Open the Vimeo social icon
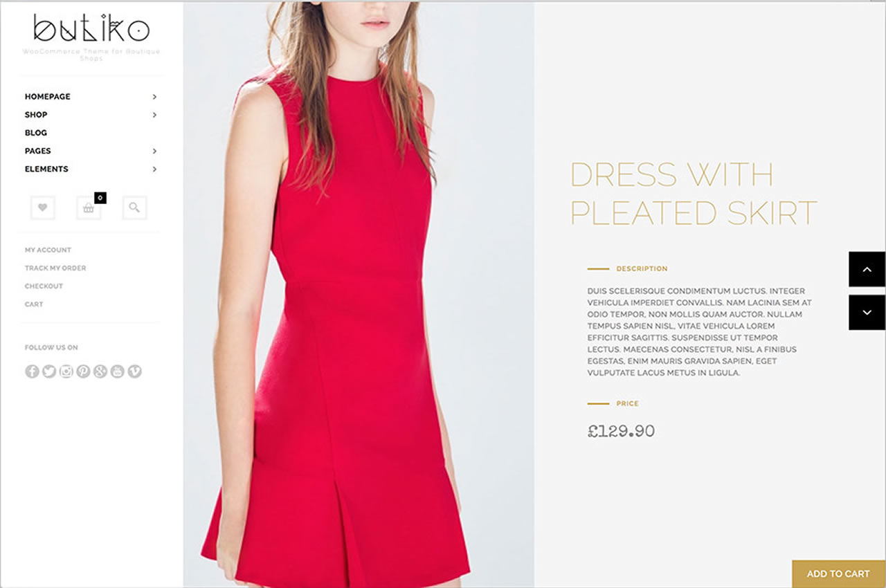This screenshot has height=588, width=886. (x=135, y=371)
